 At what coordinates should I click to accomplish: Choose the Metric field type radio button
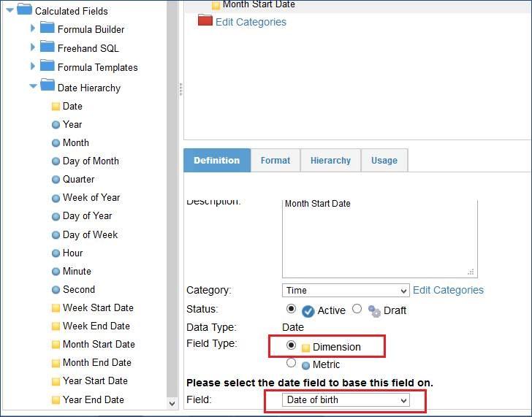tap(291, 363)
